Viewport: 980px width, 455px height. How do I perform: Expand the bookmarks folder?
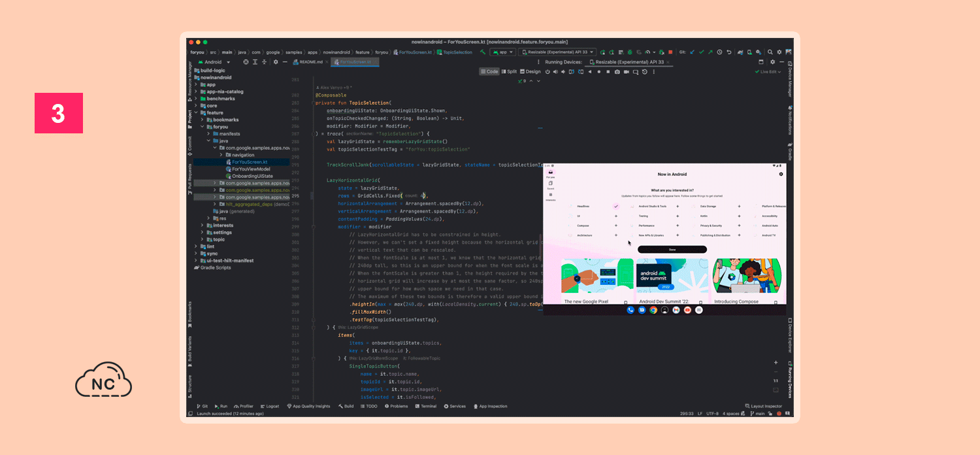coord(202,120)
